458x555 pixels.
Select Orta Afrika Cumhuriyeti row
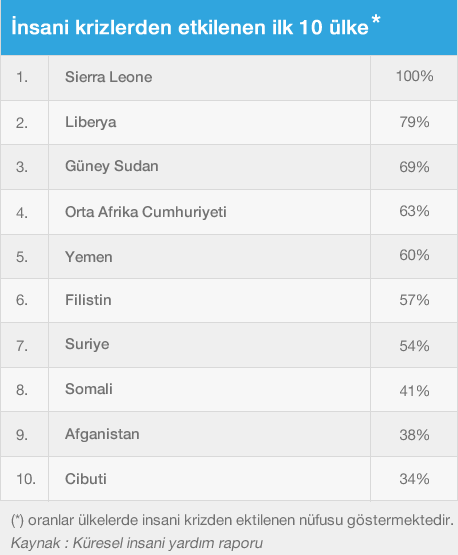229,212
